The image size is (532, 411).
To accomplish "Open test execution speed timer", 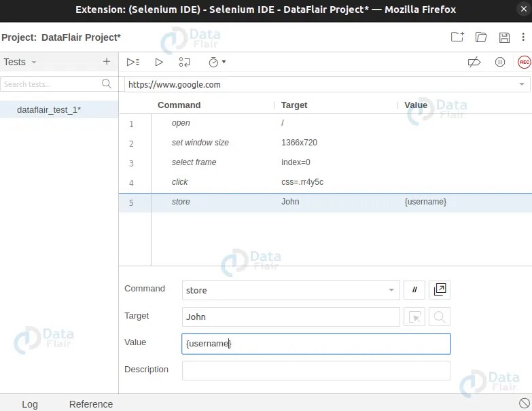I will tap(217, 62).
